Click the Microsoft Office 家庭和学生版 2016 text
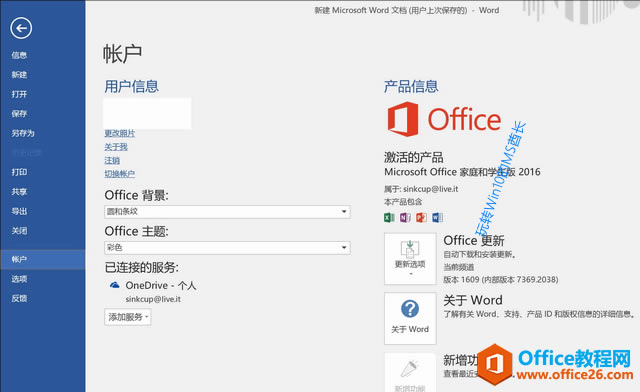 (x=462, y=172)
